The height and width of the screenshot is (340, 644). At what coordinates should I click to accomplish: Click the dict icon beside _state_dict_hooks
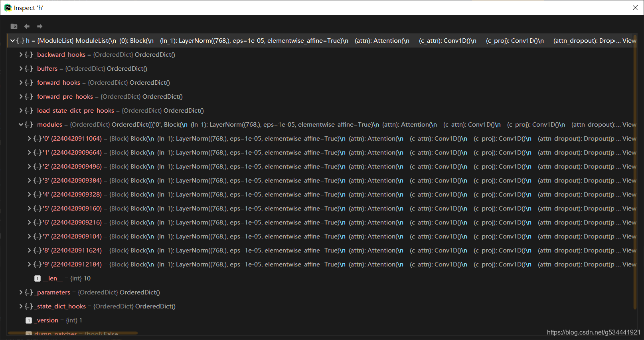click(x=29, y=306)
